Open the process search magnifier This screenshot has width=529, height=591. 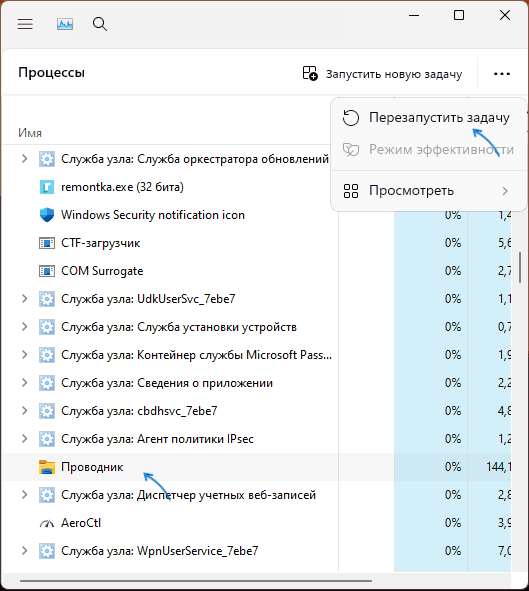click(x=100, y=24)
